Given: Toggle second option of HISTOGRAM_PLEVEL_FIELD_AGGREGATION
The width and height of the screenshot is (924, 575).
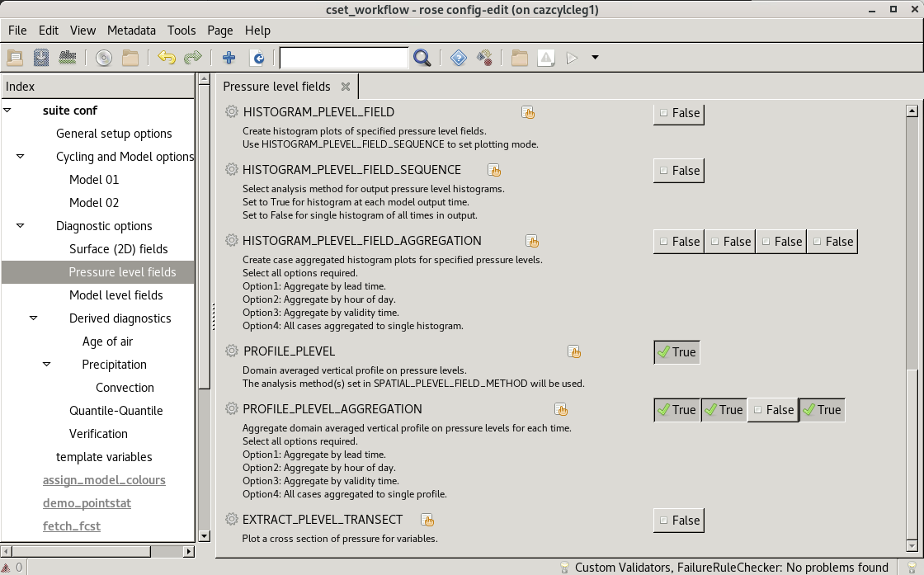Looking at the screenshot, I should coord(730,242).
